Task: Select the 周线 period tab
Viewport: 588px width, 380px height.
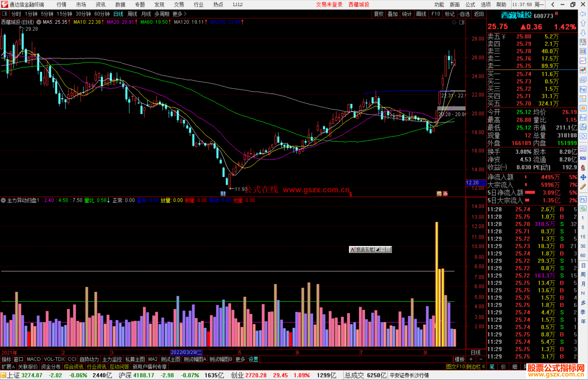Action: tap(132, 14)
